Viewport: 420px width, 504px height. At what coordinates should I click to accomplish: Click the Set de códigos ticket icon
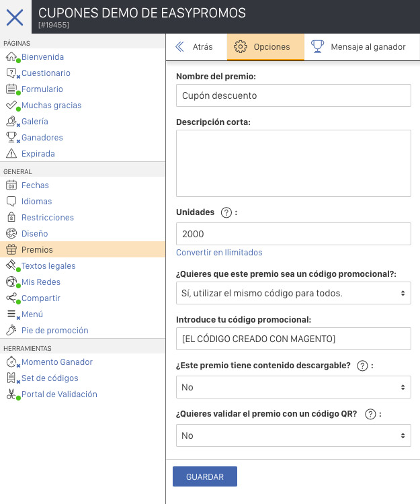pos(11,378)
